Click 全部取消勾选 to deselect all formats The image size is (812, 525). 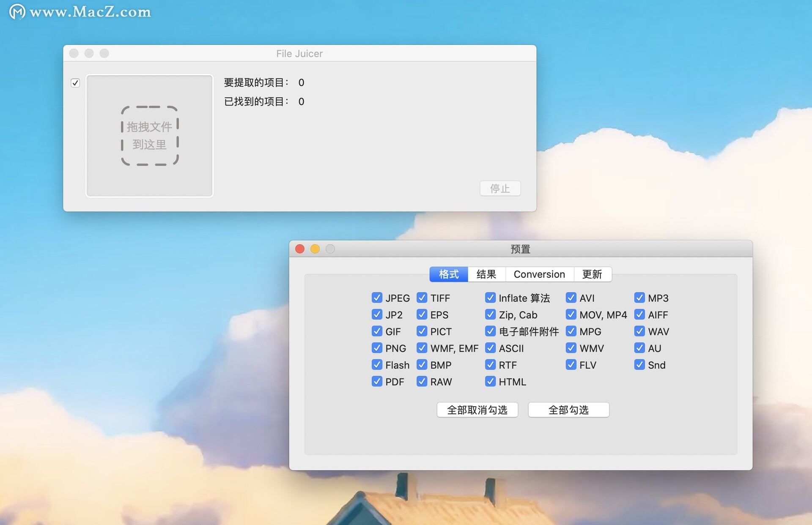coord(477,410)
